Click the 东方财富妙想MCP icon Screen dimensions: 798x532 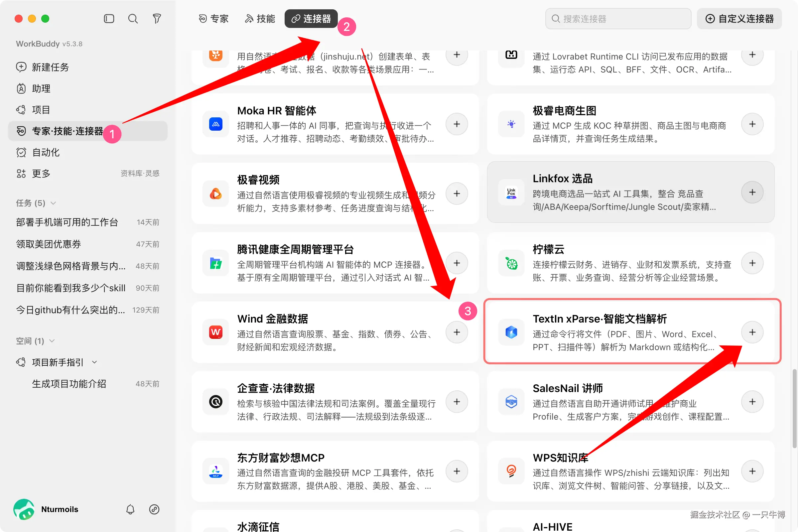coord(216,471)
